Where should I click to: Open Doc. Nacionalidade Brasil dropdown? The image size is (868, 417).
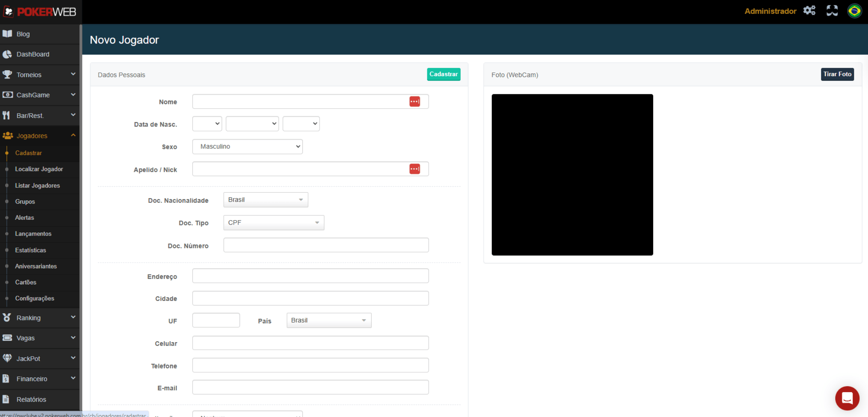266,200
